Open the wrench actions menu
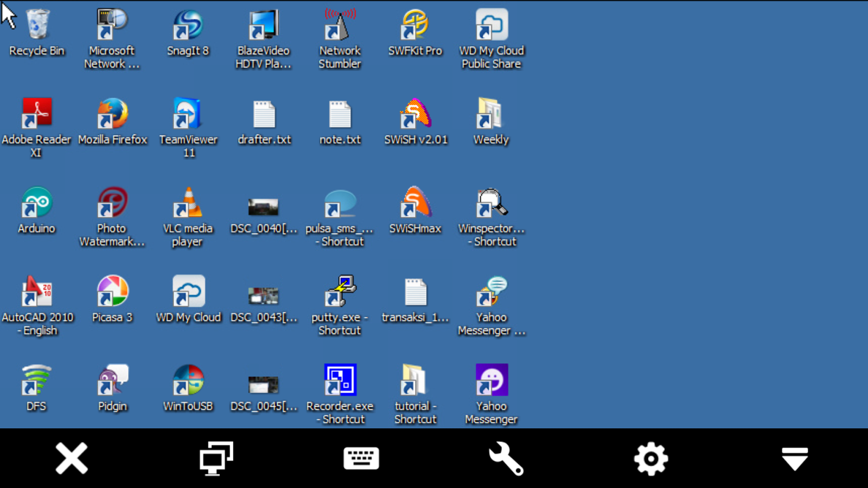This screenshot has height=488, width=868. 506,459
